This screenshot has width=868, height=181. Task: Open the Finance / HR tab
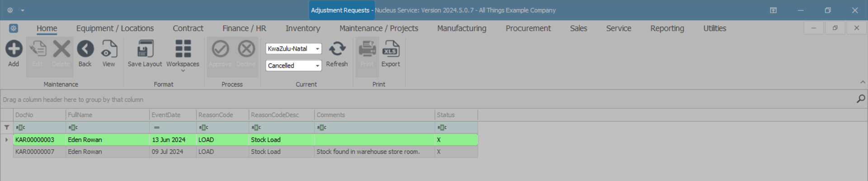tap(244, 29)
